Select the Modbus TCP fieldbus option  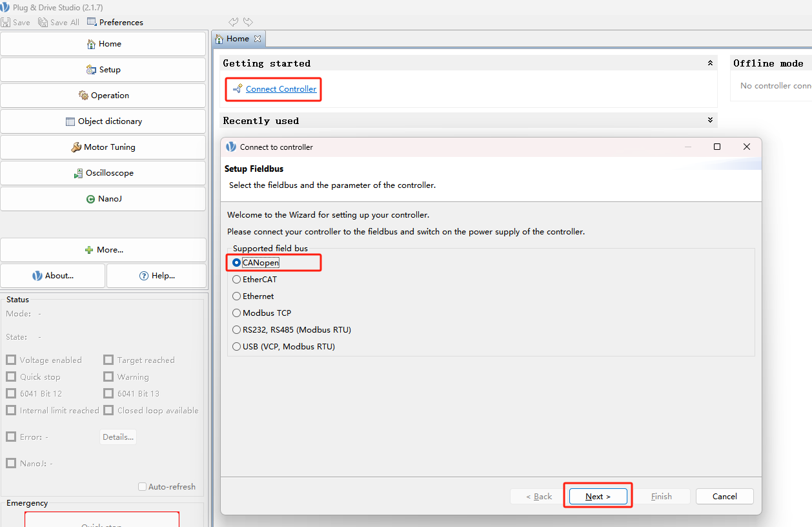tap(262, 313)
